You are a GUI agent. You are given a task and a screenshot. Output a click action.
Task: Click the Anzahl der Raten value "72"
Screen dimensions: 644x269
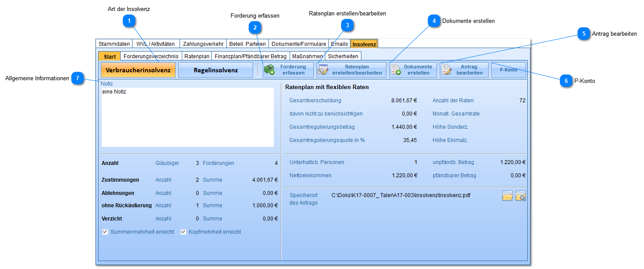coord(523,101)
